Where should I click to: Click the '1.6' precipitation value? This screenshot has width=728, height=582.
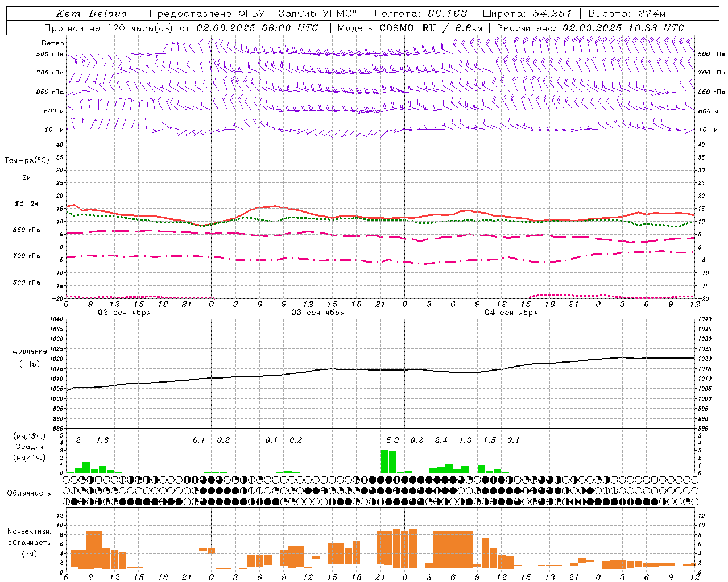pyautogui.click(x=102, y=440)
